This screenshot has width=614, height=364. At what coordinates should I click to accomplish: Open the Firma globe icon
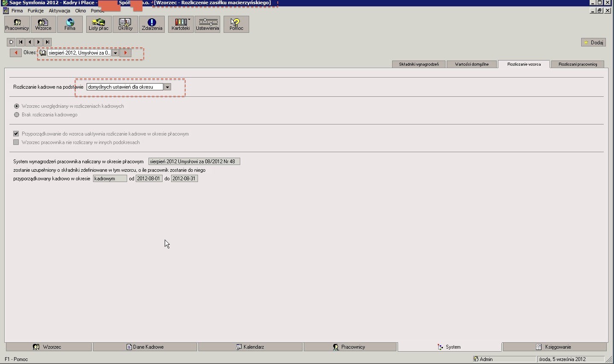(x=70, y=24)
